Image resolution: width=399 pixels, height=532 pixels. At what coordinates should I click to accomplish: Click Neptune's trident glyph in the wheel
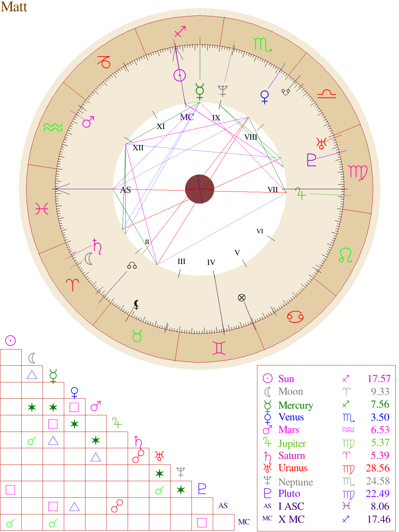coord(222,91)
